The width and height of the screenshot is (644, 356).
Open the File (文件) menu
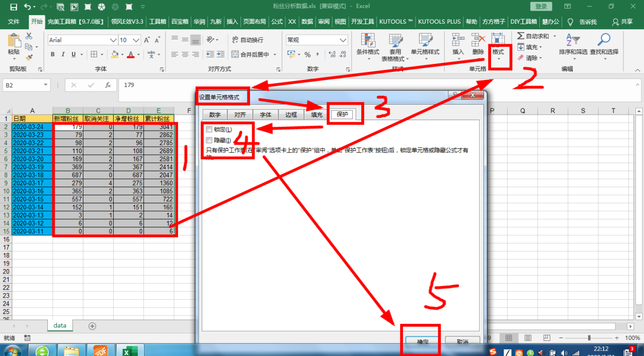click(x=14, y=22)
